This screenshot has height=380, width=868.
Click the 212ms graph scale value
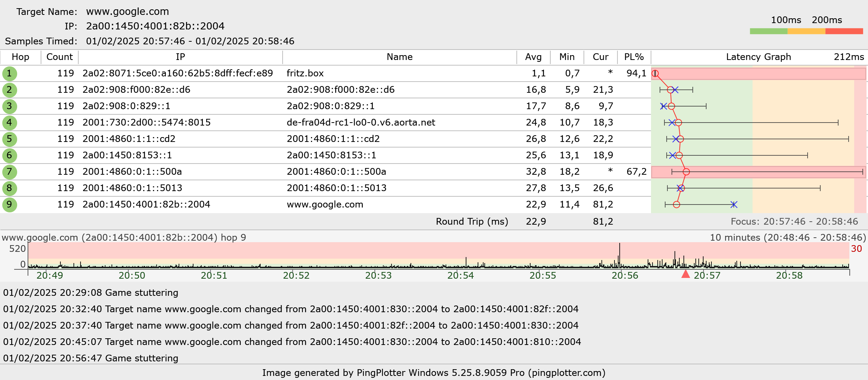[x=849, y=57]
